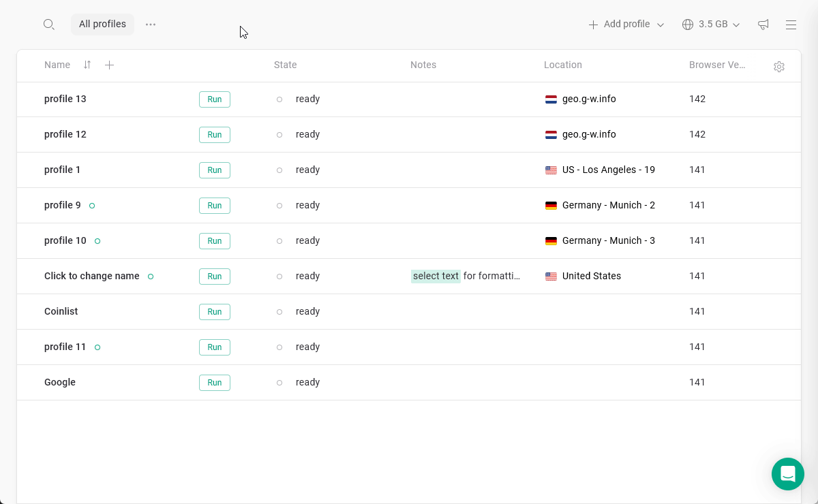
Task: Click the green dot next to profile 9
Action: 92,206
